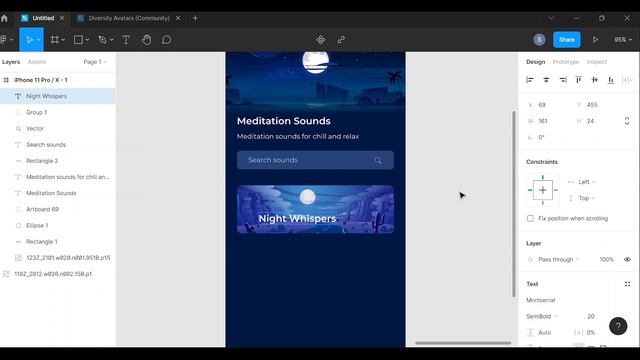The image size is (640, 360).
Task: Open Pen tool dropdown arrow
Action: point(111,40)
